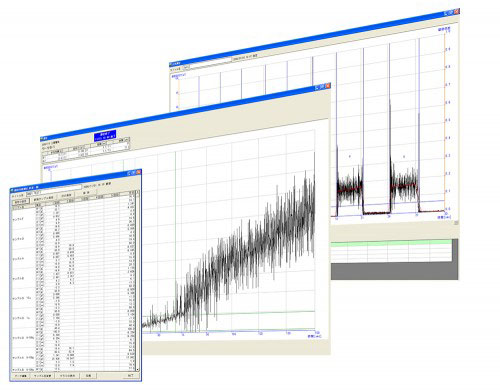
Task: Open the small dropdown at top-left of rear window
Action: 186,67
